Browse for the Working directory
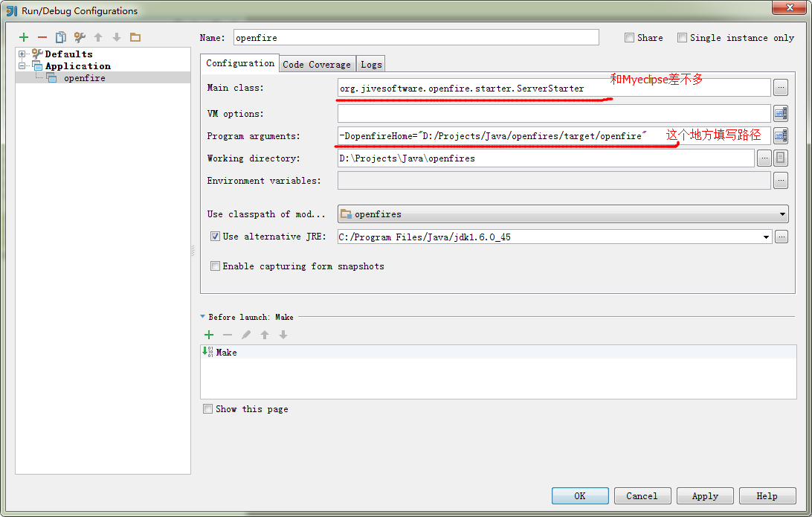812x517 pixels. click(765, 158)
